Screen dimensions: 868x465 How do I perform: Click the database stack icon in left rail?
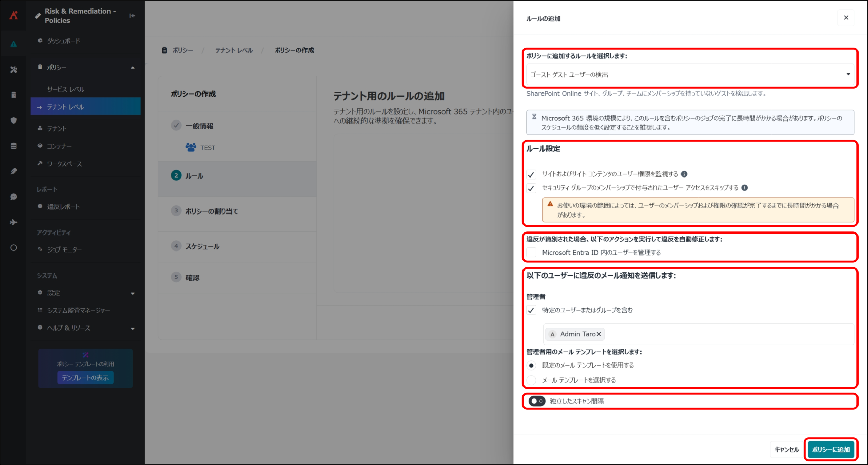click(14, 146)
